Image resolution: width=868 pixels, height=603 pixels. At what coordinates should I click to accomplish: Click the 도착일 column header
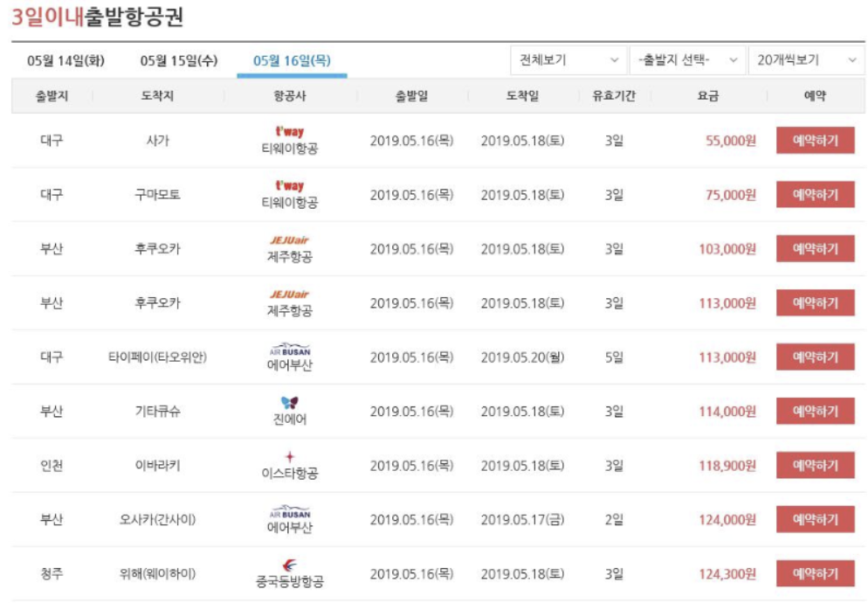coord(522,96)
